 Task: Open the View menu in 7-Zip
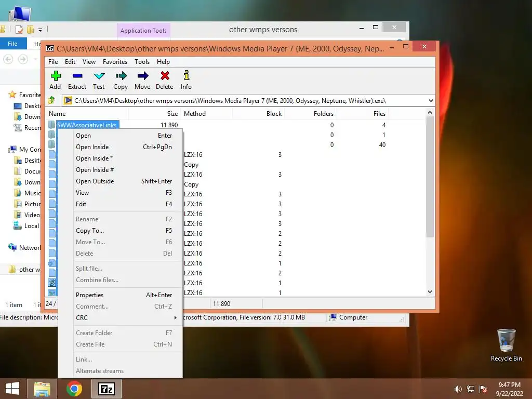coord(89,62)
